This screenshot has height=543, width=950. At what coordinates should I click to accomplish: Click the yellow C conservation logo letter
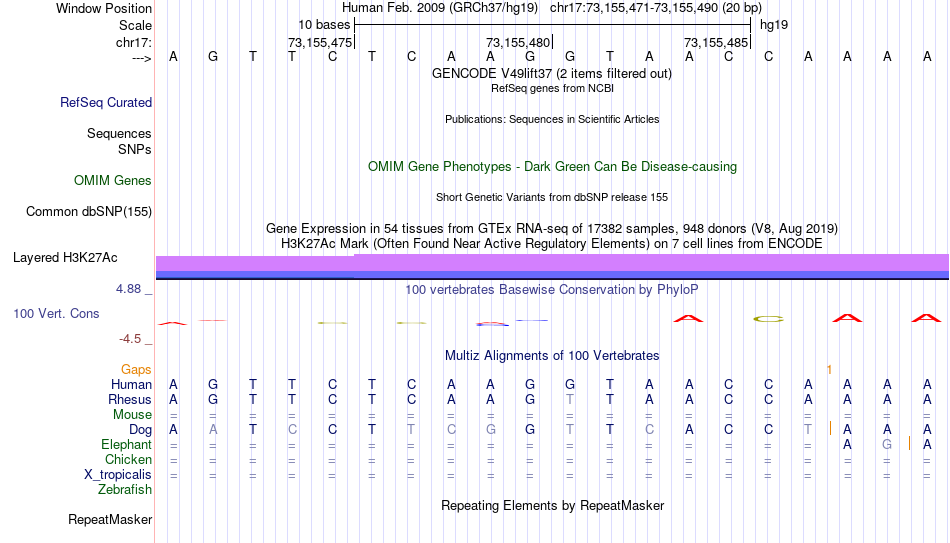[768, 319]
